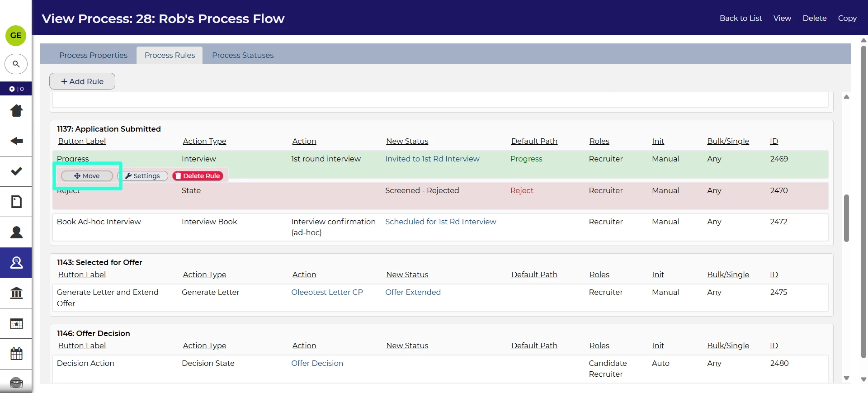
Task: Open Settings for the Progress rule
Action: pos(143,176)
